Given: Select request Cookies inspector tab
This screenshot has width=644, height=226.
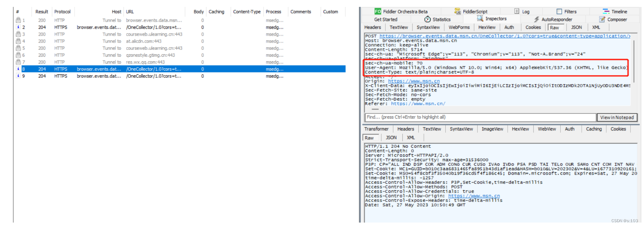Looking at the screenshot, I should [x=533, y=28].
